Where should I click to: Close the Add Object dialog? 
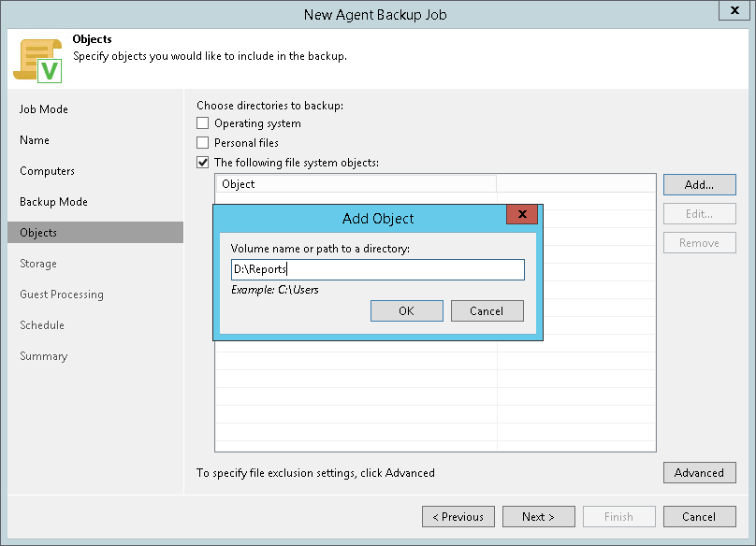[521, 215]
